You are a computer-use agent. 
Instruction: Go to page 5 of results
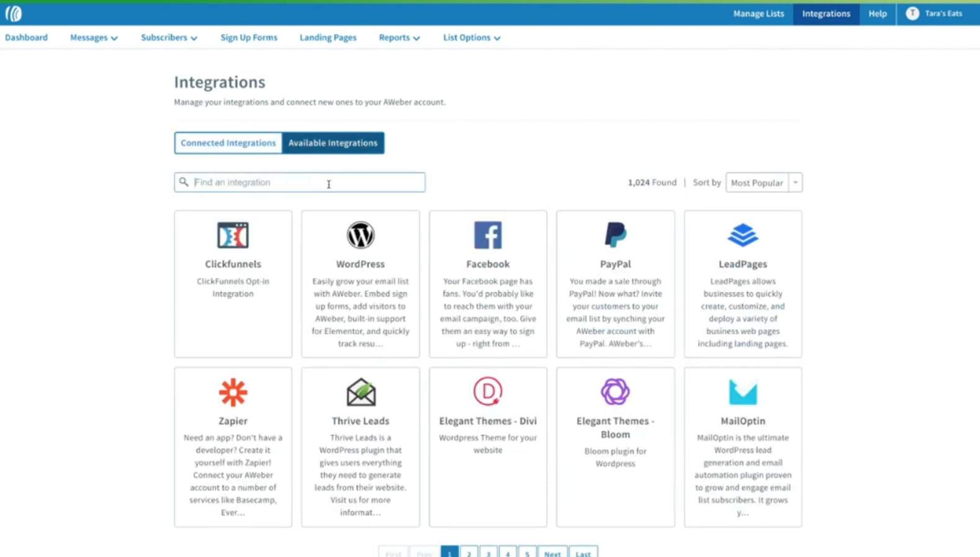(x=527, y=553)
